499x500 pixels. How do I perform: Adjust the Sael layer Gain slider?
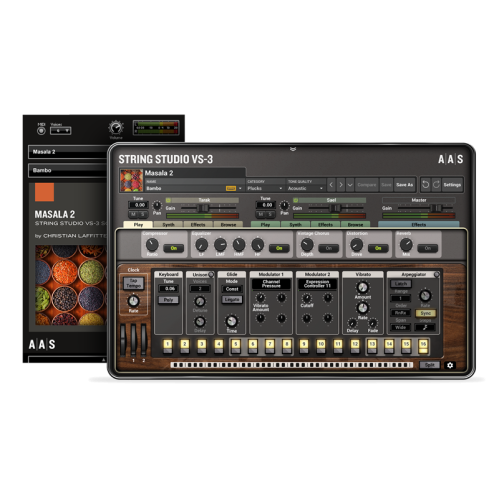(x=336, y=208)
